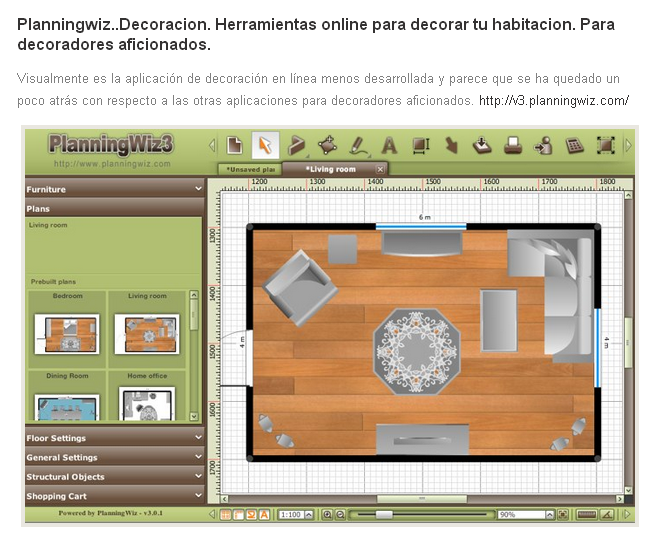This screenshot has width=651, height=541.
Task: Pick the add room shape tool
Action: [x=328, y=145]
